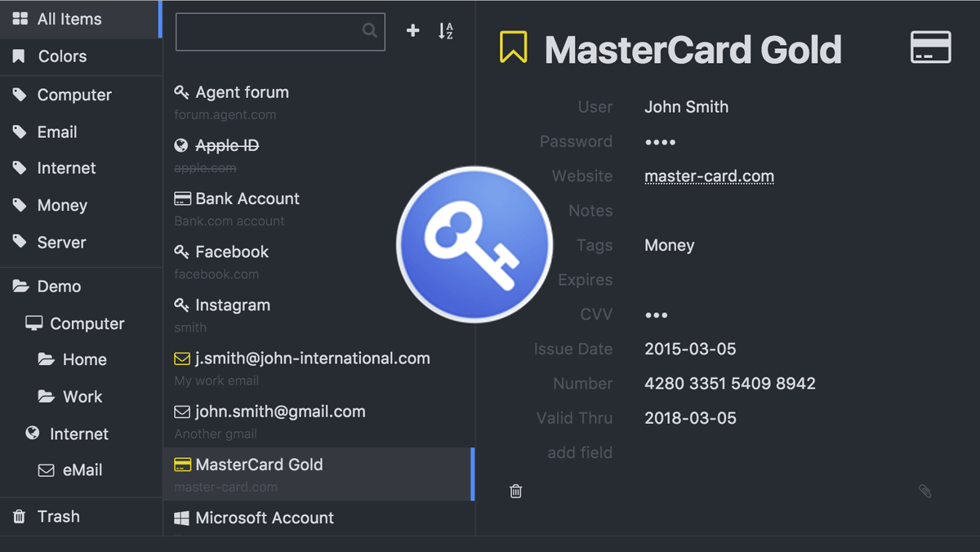This screenshot has height=552, width=980.
Task: Click the All Items grid icon
Action: coord(20,18)
